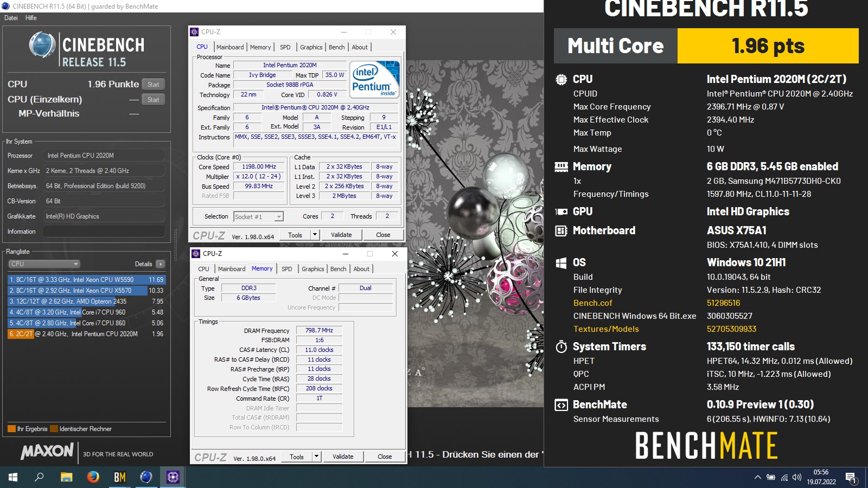Open About tab in lower CPU-Z
Image resolution: width=868 pixels, height=488 pixels.
pyautogui.click(x=361, y=269)
